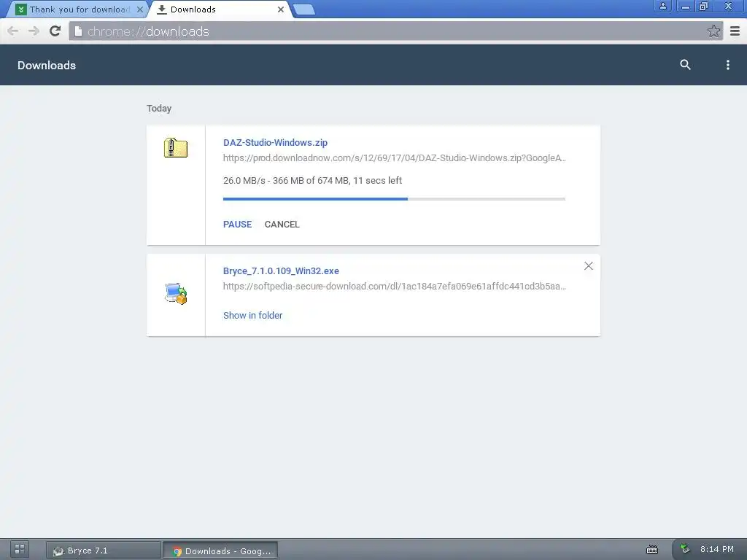This screenshot has width=747, height=560.
Task: Open the Chrome hamburger menu
Action: (735, 31)
